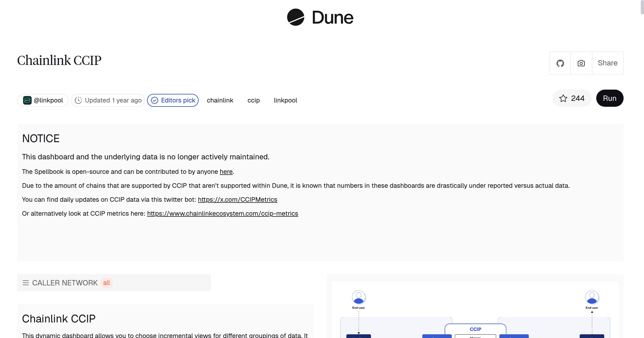Select the chainlink tag

coord(220,100)
